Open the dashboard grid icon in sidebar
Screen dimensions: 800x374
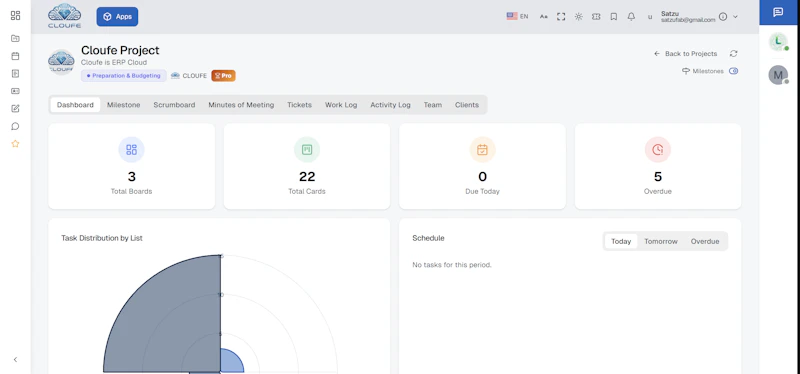pos(15,15)
